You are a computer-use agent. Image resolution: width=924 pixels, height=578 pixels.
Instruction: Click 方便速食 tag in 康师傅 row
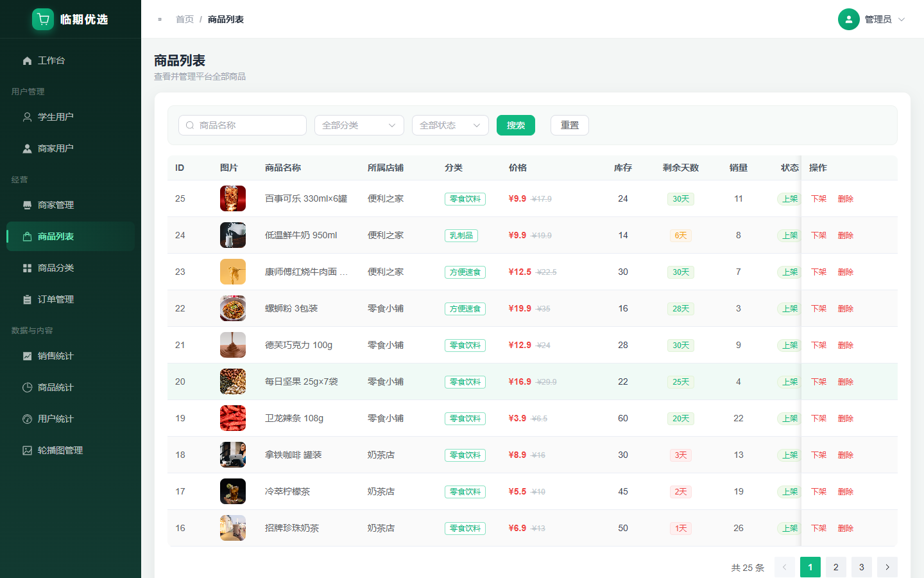point(465,272)
